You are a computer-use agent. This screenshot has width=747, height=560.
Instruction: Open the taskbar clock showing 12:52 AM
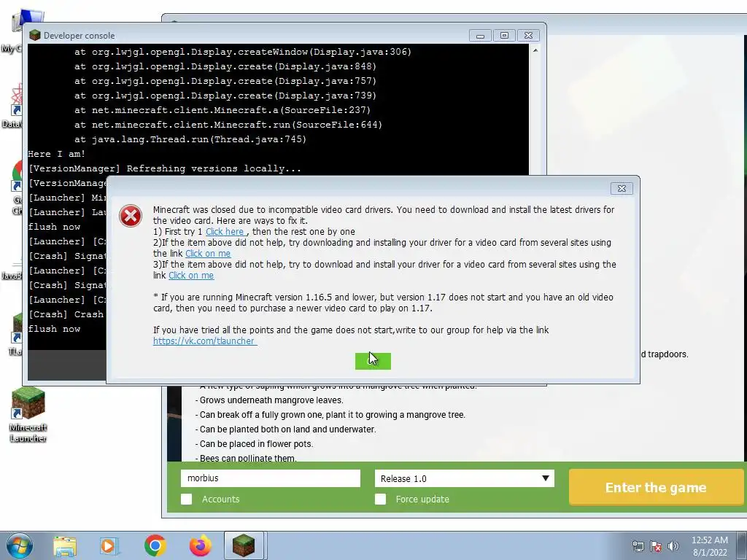pos(710,545)
